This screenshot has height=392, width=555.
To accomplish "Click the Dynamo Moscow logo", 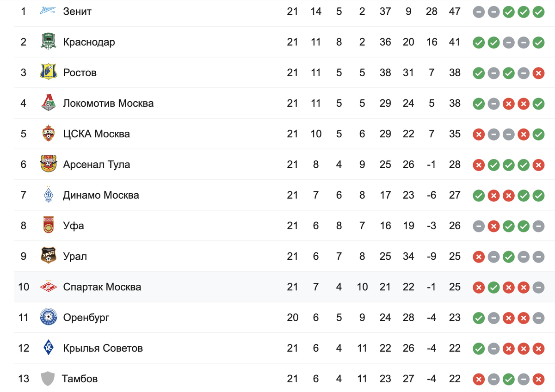I will tap(48, 195).
